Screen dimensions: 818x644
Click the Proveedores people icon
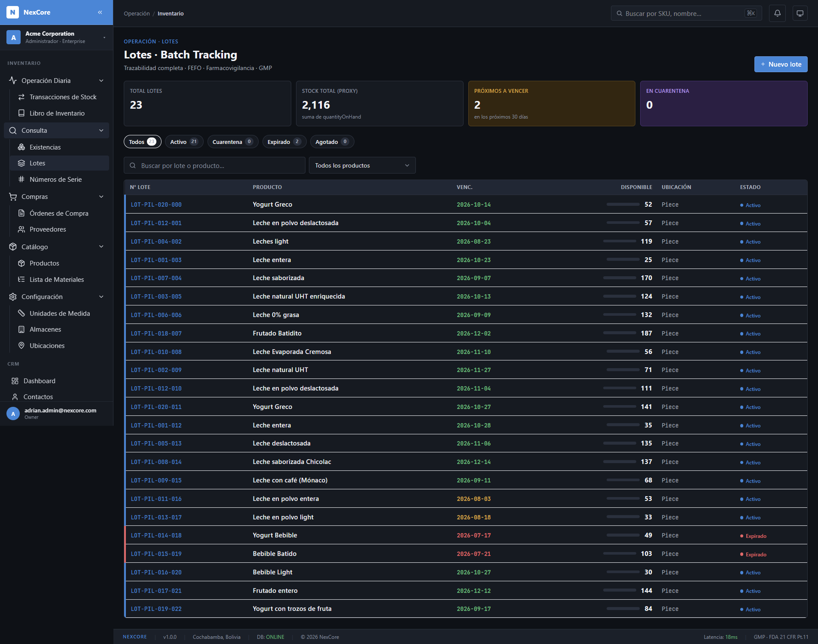[21, 229]
